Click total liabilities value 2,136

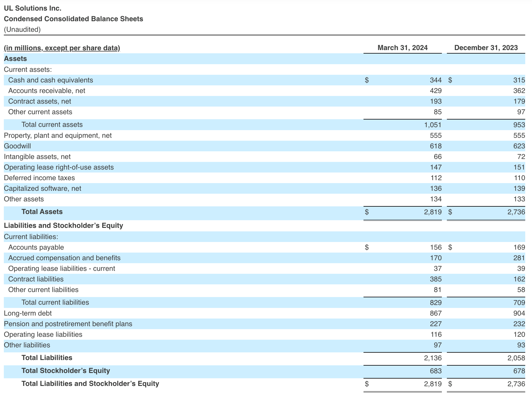[x=433, y=358]
